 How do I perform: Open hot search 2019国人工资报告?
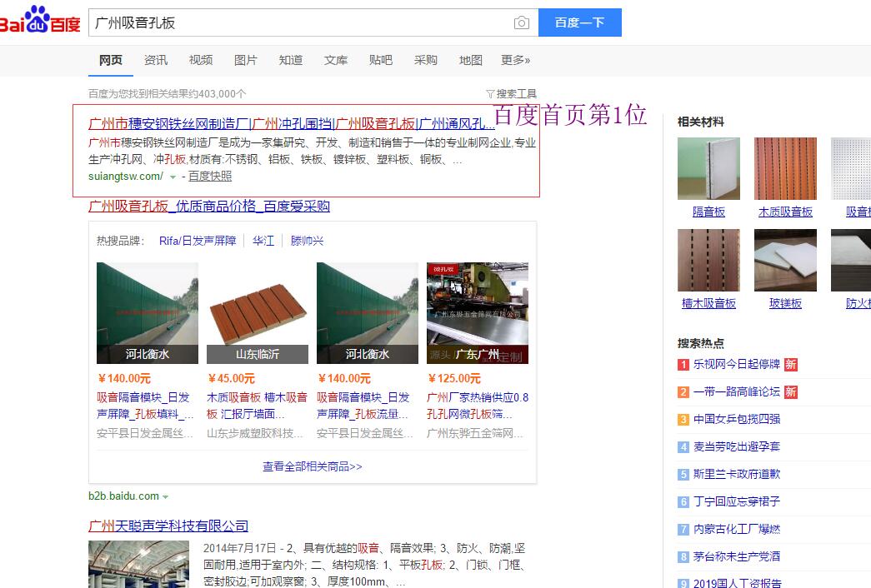(x=737, y=583)
